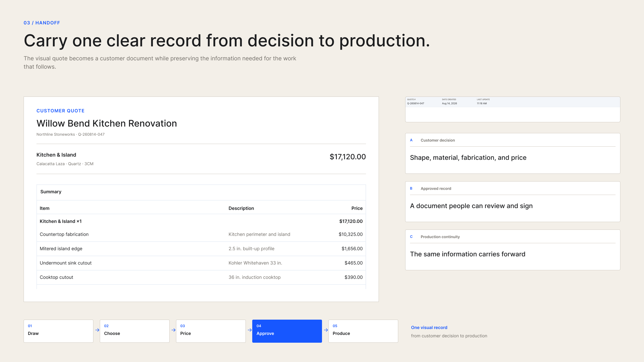Click the Mitered island edge row
This screenshot has width=644, height=362.
click(x=201, y=249)
